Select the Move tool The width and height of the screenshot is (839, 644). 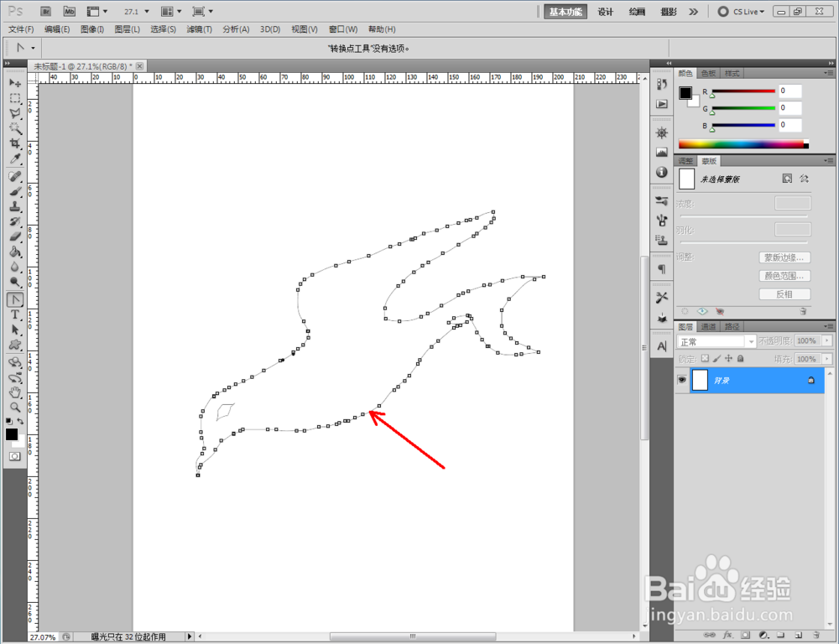tap(15, 83)
